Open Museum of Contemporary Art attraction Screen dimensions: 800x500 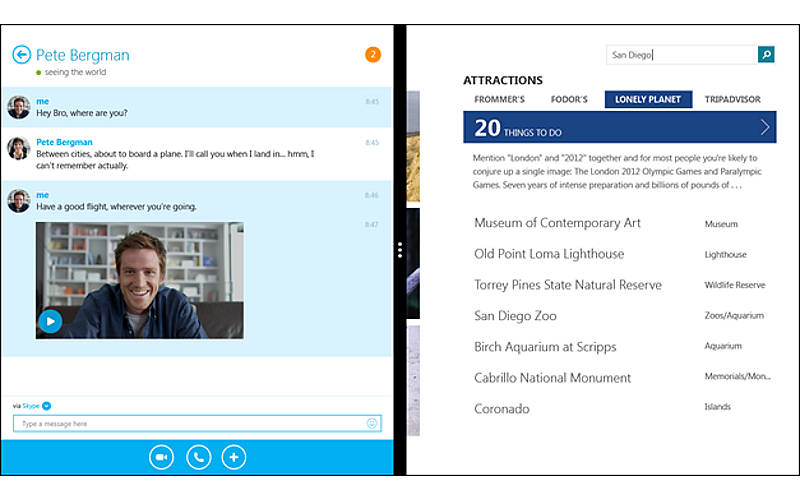point(557,223)
